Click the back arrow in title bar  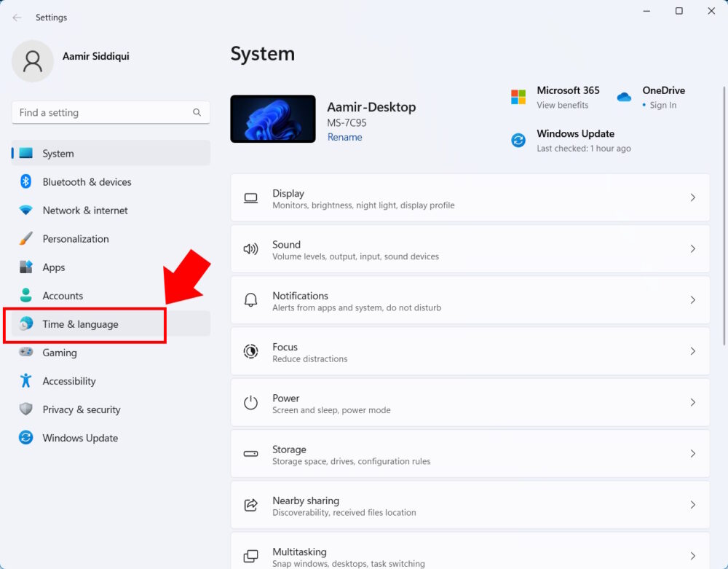click(x=17, y=17)
